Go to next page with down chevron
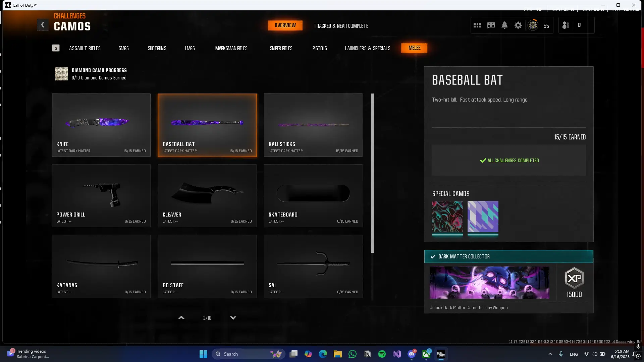 point(233,318)
